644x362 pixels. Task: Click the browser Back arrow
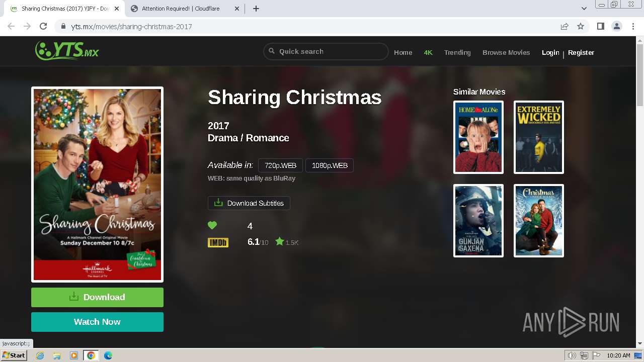click(x=11, y=26)
